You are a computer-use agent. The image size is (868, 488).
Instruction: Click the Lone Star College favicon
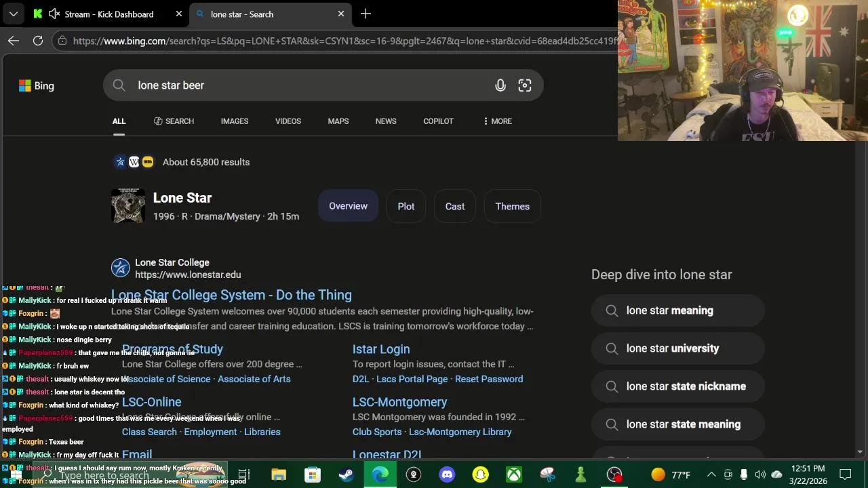click(x=121, y=268)
